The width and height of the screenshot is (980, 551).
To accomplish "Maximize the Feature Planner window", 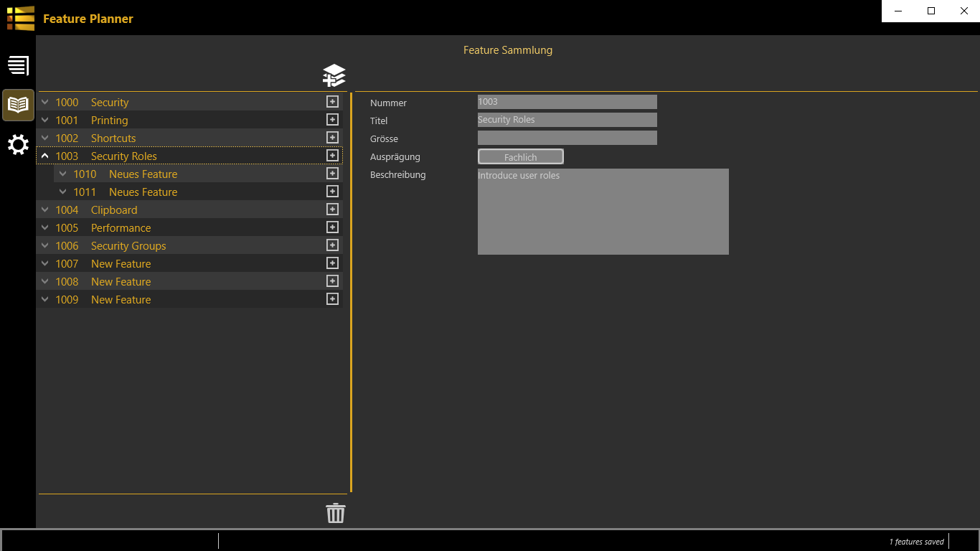I will [x=931, y=11].
